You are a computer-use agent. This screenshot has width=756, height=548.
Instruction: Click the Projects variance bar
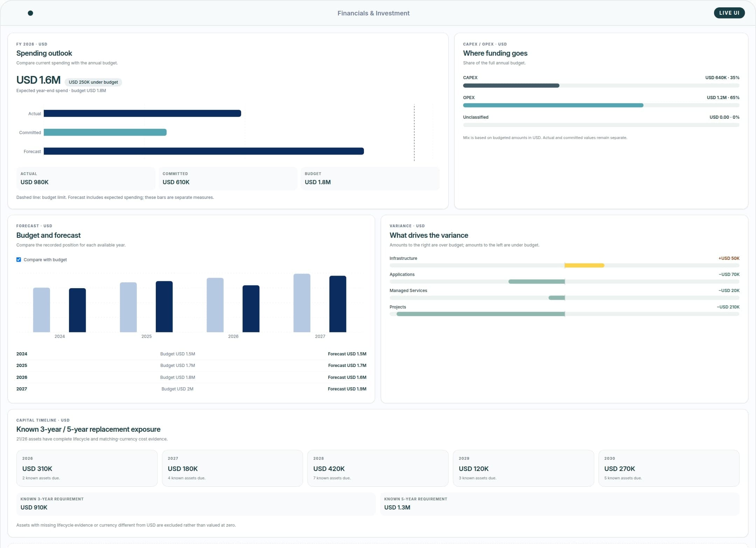point(481,314)
